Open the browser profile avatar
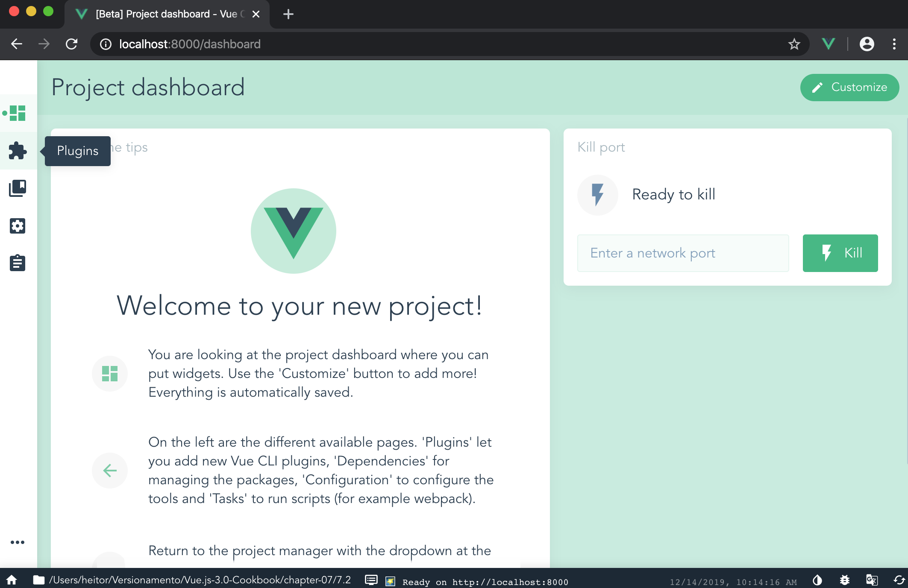This screenshot has height=588, width=908. (867, 44)
